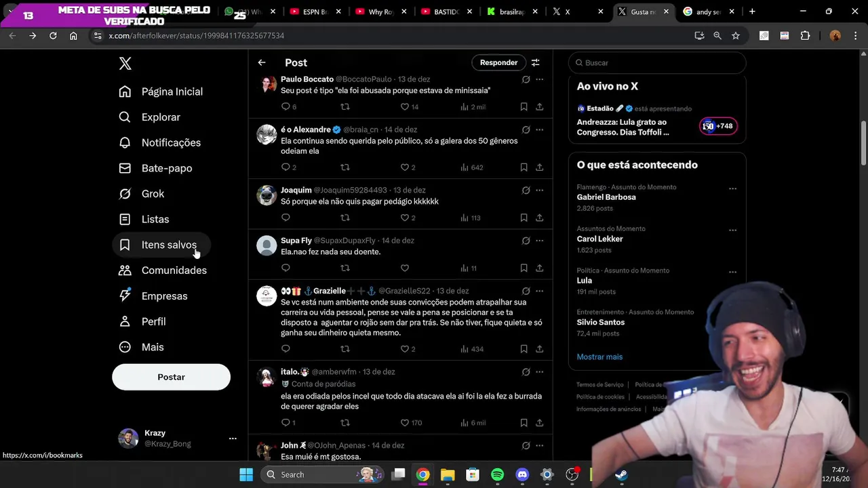Viewport: 868px width, 488px height.
Task: Reload page in Chrome toolbar
Action: (53, 36)
